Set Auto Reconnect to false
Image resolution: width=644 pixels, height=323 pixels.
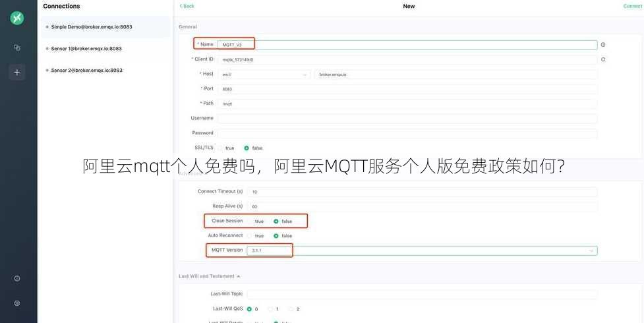[283, 236]
